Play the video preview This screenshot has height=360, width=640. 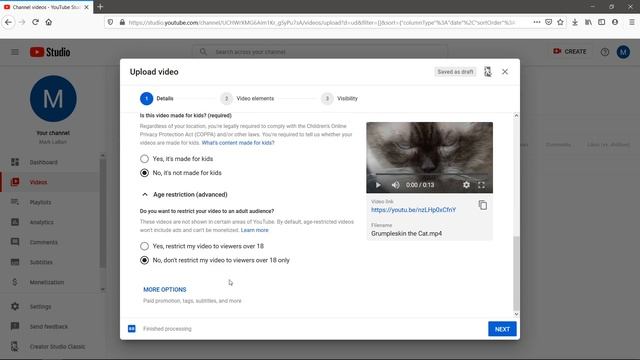point(378,185)
